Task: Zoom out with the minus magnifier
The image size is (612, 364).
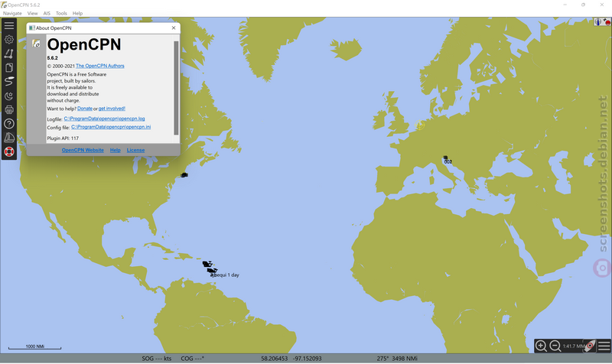Action: [x=555, y=346]
